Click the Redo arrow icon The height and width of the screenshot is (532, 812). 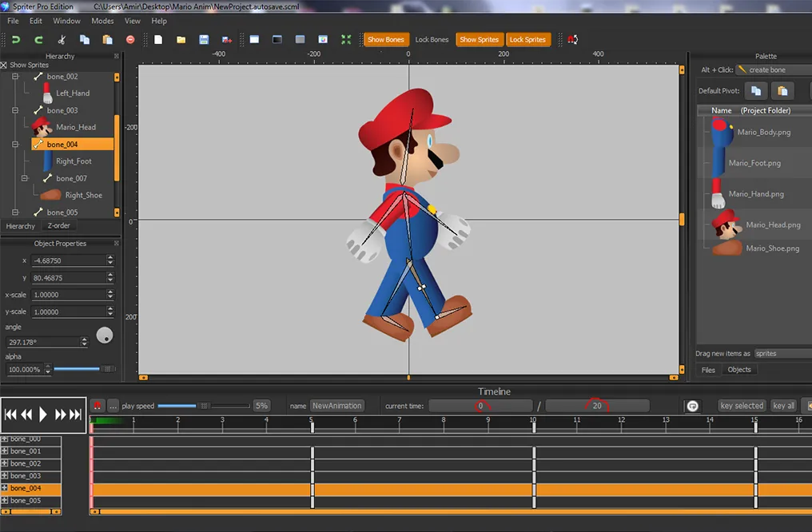click(38, 40)
